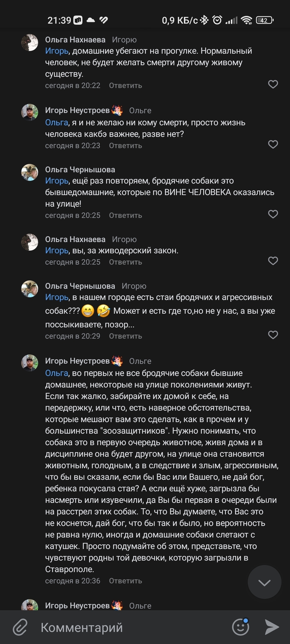
Task: Like Игорь Неустроев's comment at 20:23
Action: click(x=273, y=144)
